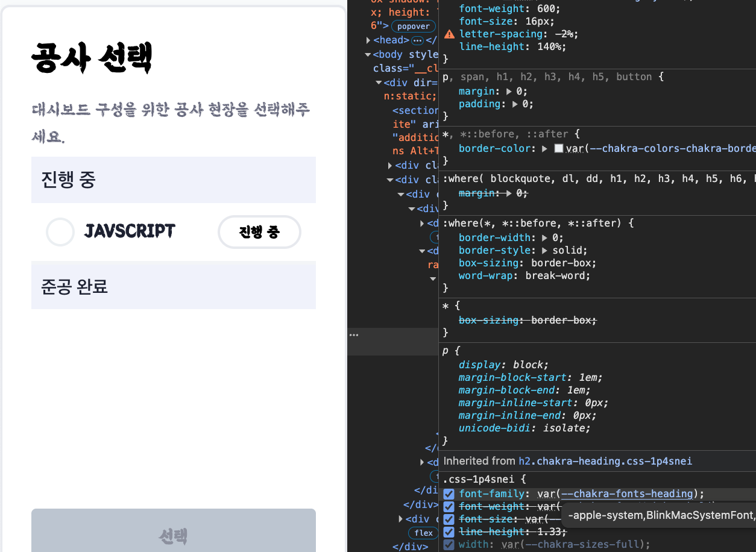Click the warning icon beside letter-spacing

click(449, 34)
